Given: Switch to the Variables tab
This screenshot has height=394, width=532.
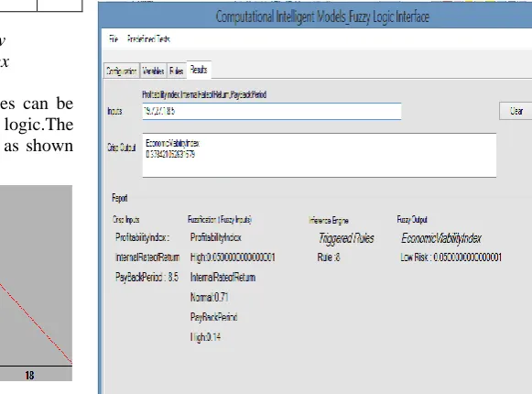Looking at the screenshot, I should tap(153, 71).
